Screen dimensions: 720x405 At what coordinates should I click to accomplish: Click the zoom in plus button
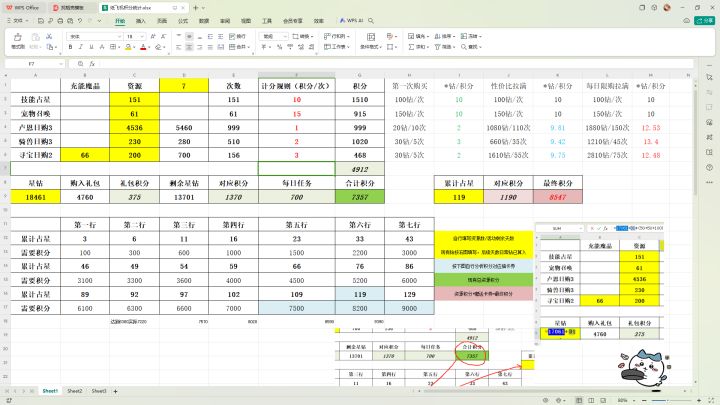pyautogui.click(x=699, y=400)
